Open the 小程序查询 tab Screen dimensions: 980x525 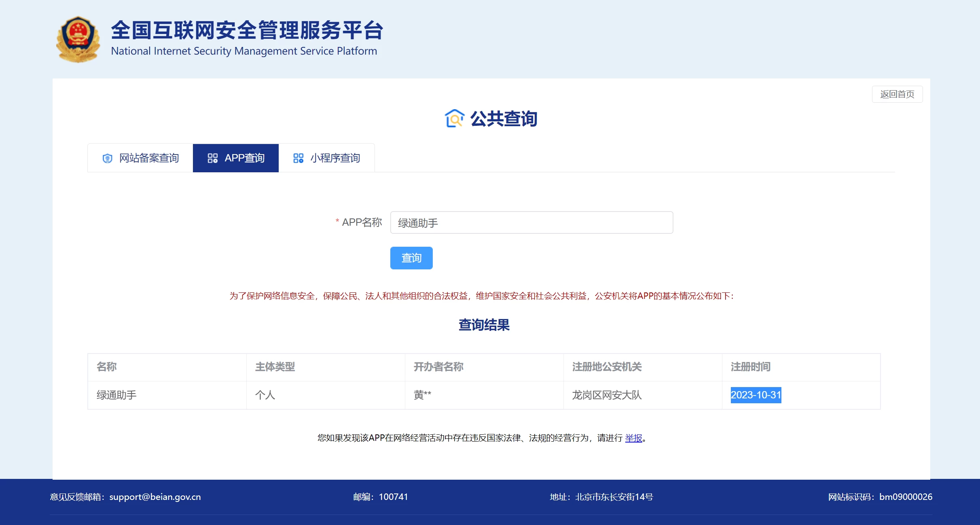tap(327, 158)
